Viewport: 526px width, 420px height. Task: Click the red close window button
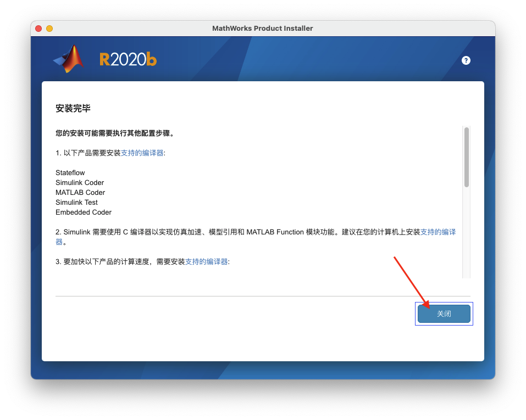(38, 29)
